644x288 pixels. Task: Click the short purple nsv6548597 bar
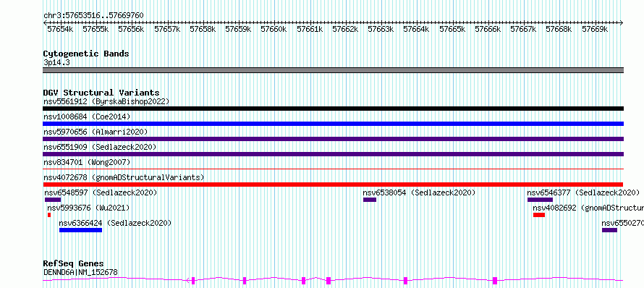click(x=53, y=200)
